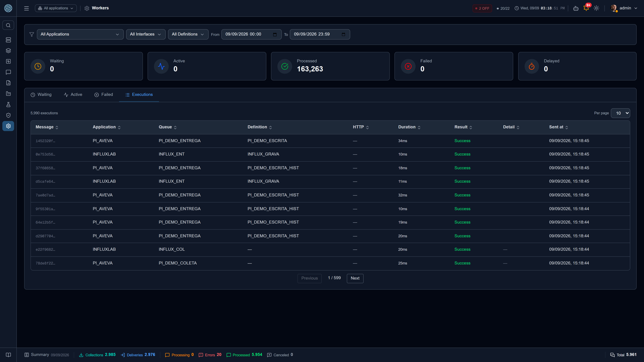Select the Executions tab
The image size is (644, 362).
tap(139, 95)
